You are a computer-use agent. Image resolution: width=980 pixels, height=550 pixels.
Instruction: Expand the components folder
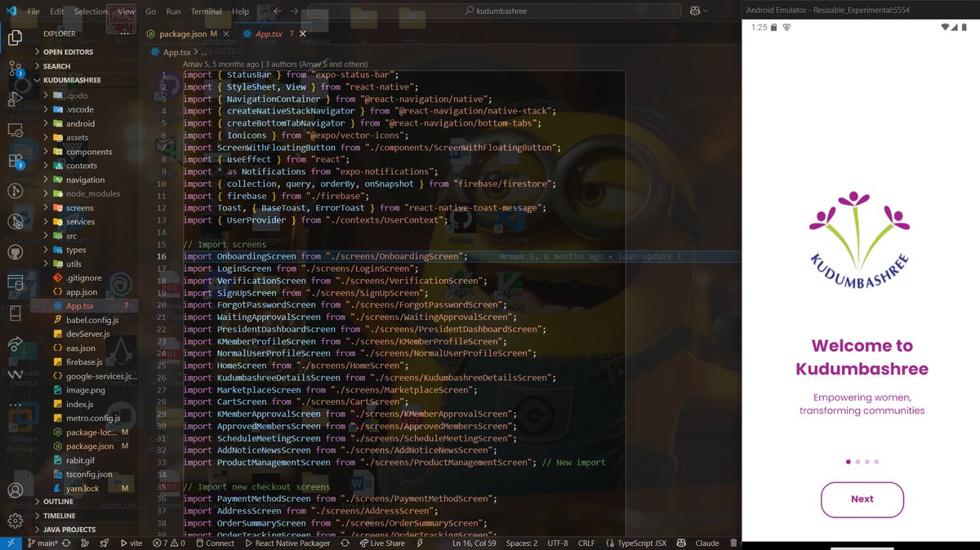pyautogui.click(x=89, y=152)
